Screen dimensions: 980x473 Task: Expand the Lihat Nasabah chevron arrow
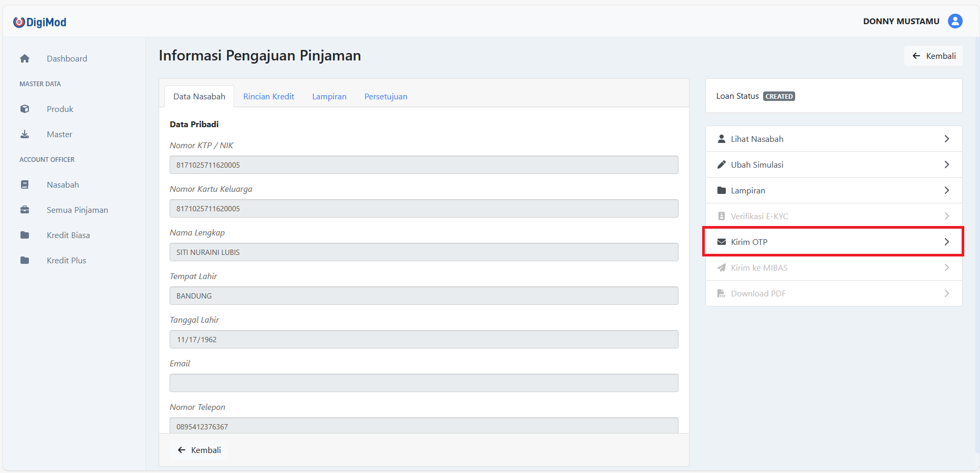[946, 139]
